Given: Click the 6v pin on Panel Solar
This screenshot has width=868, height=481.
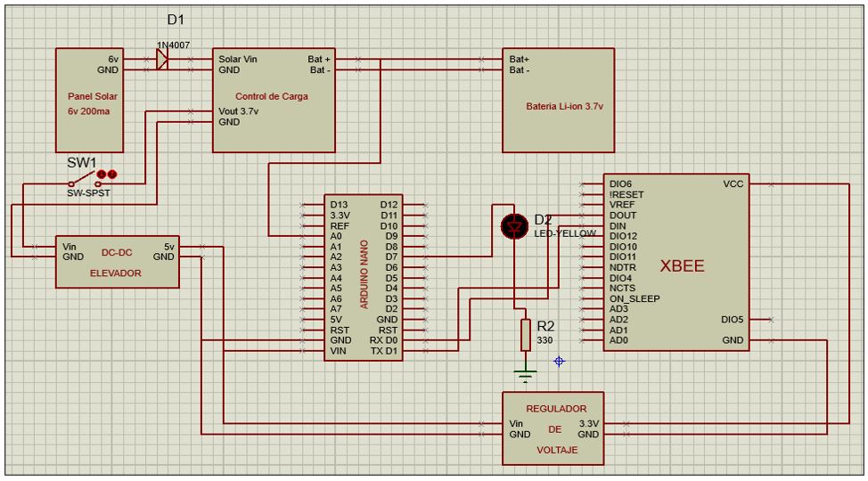Looking at the screenshot, I should point(113,59).
